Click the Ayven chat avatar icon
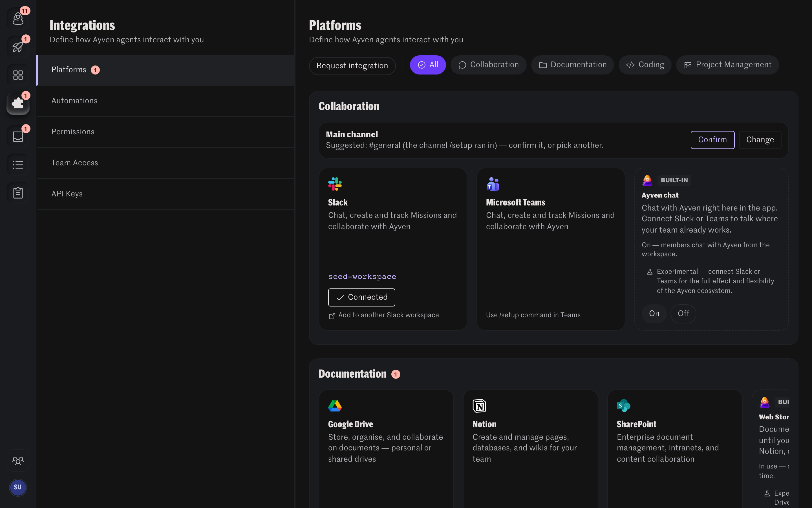The height and width of the screenshot is (508, 812). click(647, 180)
